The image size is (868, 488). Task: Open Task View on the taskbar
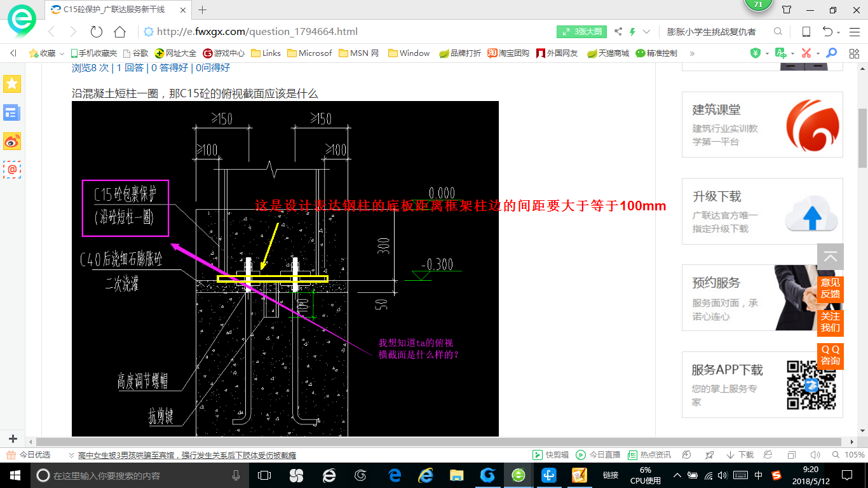[x=265, y=475]
